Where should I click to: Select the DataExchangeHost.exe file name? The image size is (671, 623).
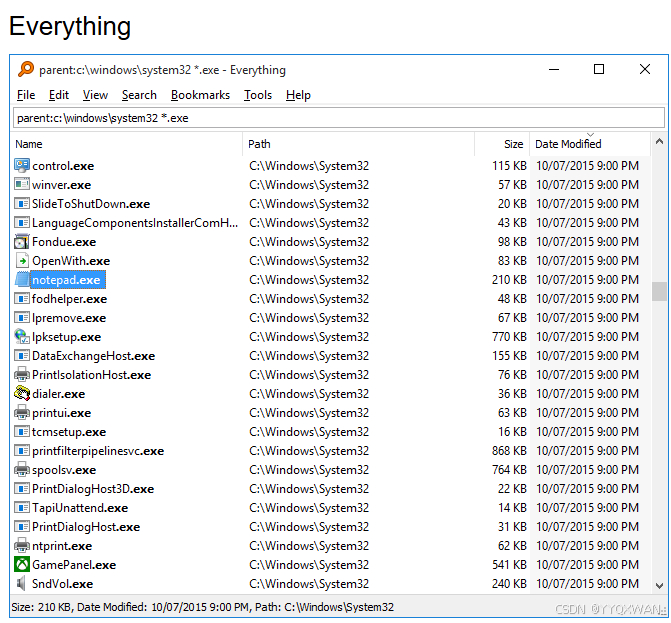tap(93, 356)
